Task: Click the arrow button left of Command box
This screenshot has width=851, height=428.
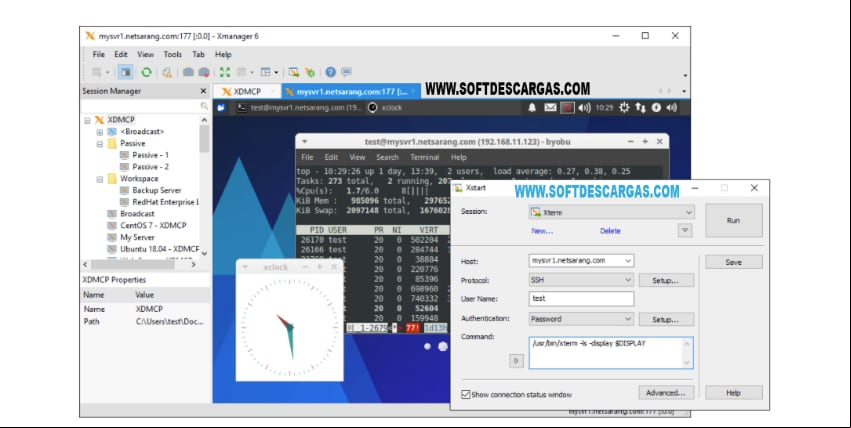Action: (516, 361)
